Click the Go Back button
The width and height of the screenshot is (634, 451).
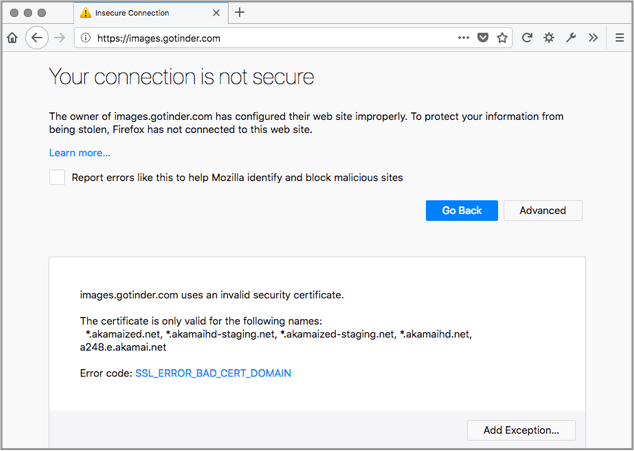(462, 210)
